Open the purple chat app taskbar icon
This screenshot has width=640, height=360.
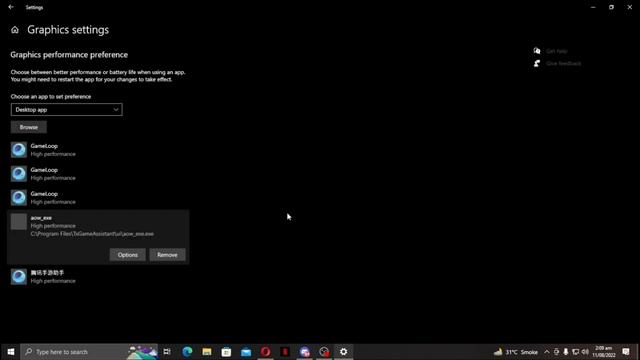click(304, 351)
